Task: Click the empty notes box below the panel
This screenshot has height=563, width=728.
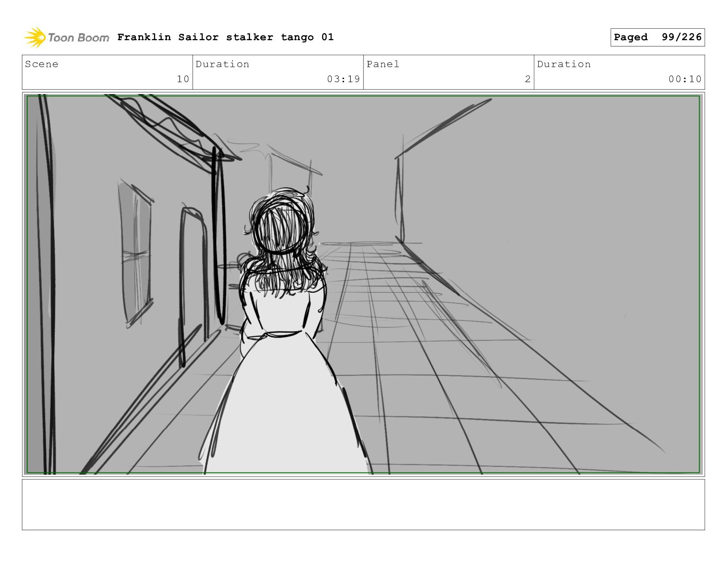Action: coord(363,505)
